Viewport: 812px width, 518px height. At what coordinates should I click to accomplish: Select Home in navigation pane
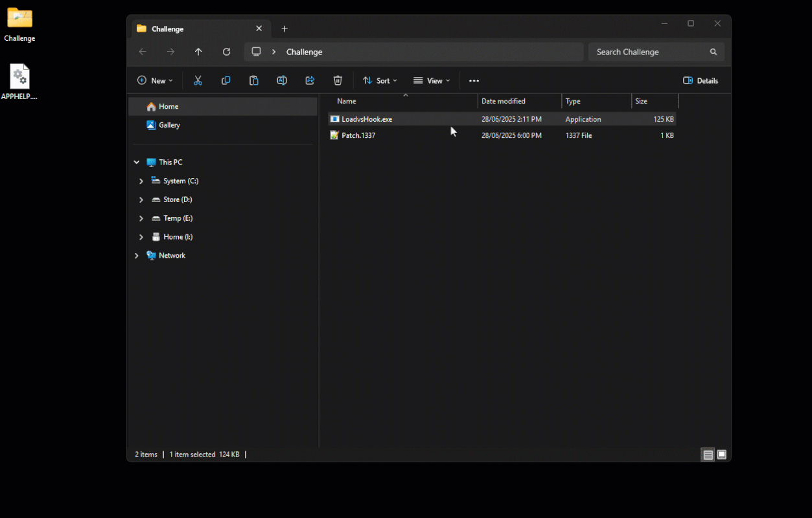coord(223,106)
